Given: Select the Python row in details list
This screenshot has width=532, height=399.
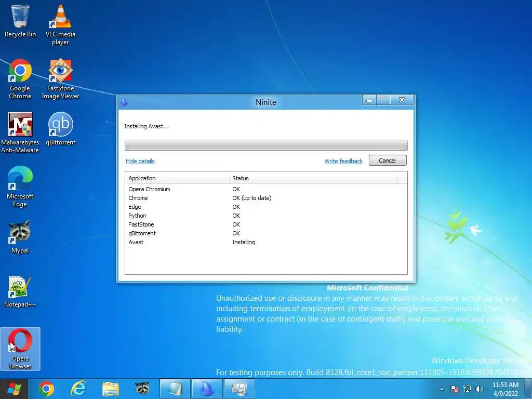Looking at the screenshot, I should [x=266, y=216].
